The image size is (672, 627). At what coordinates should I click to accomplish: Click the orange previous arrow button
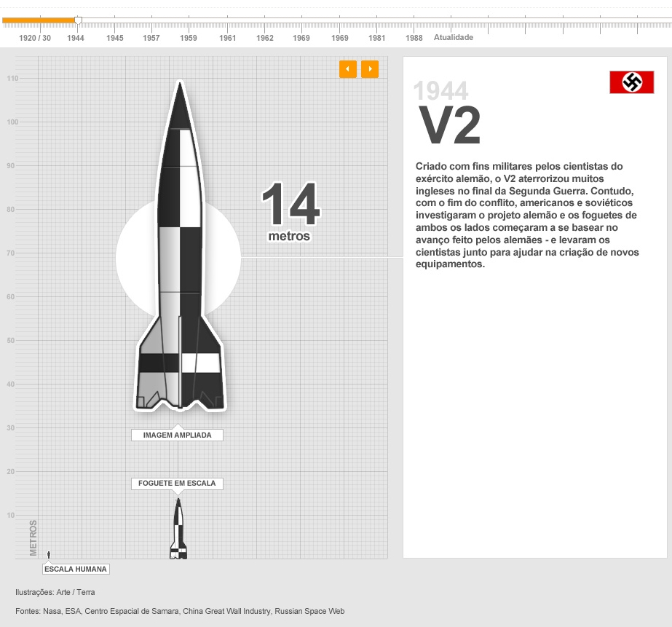347,69
